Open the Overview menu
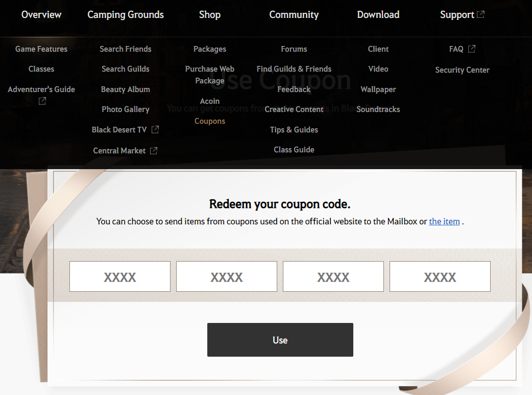 coord(41,15)
